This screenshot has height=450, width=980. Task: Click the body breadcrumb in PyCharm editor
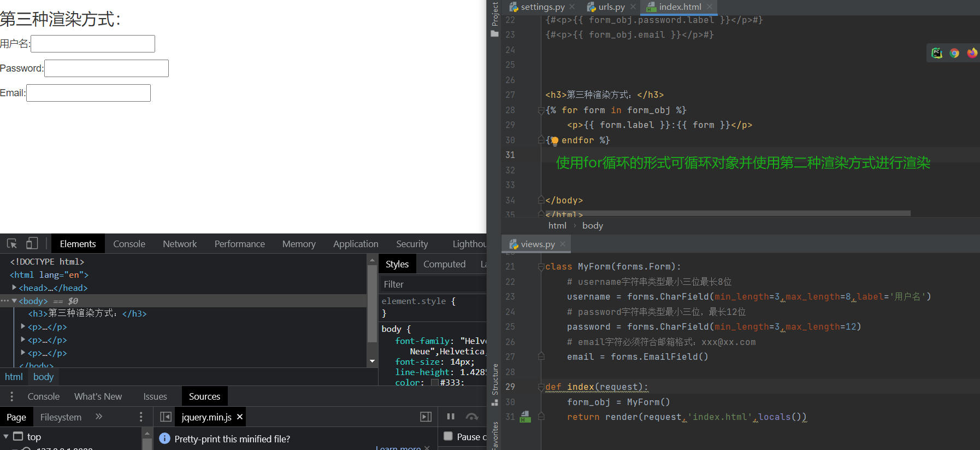[592, 225]
